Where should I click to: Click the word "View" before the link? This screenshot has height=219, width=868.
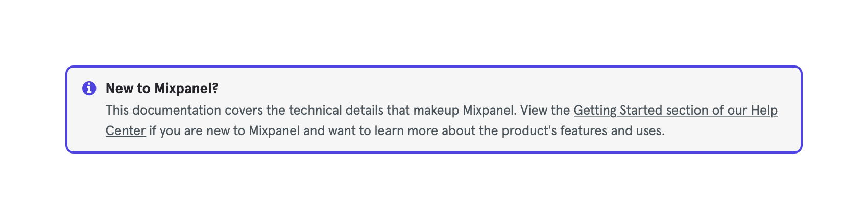533,111
